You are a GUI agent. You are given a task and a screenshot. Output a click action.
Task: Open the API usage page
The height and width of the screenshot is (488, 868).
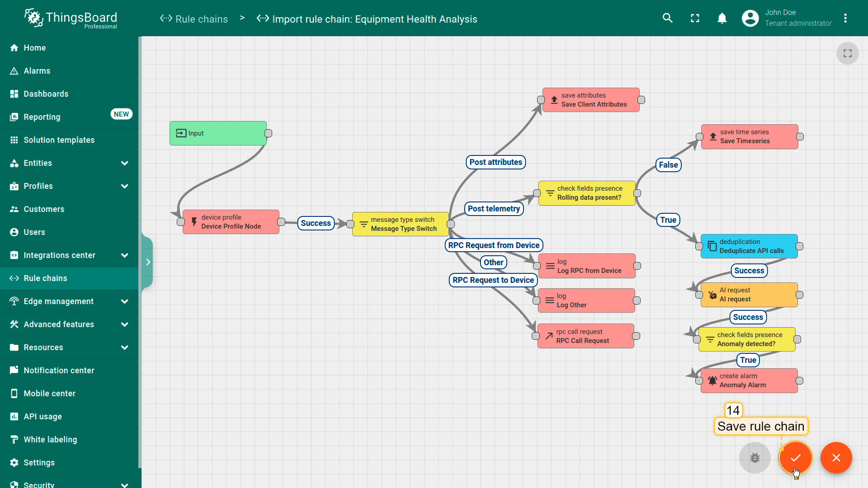point(69,417)
